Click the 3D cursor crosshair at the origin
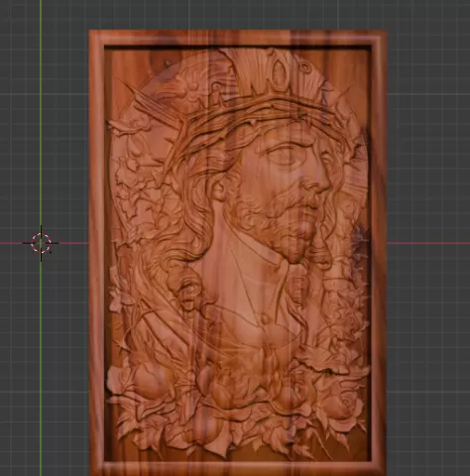The image size is (470, 476). (x=41, y=243)
